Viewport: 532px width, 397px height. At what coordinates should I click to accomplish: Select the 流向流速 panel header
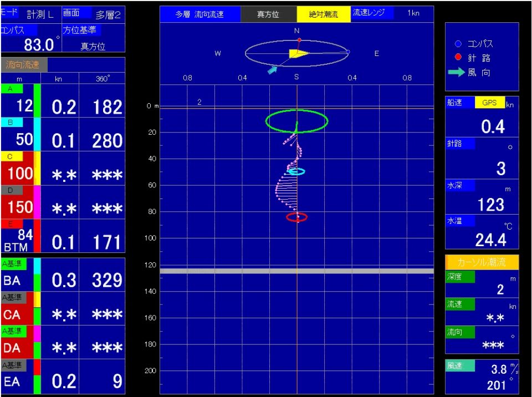24,64
